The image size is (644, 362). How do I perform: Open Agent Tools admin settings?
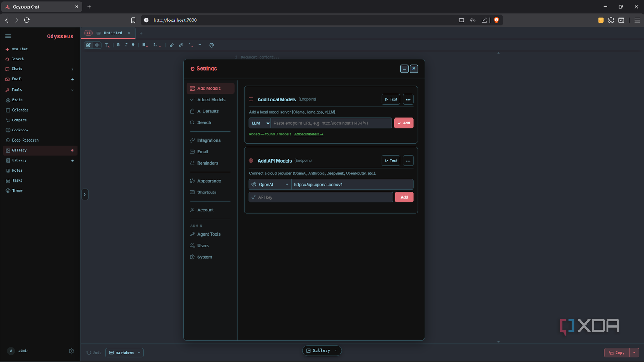[210, 234]
